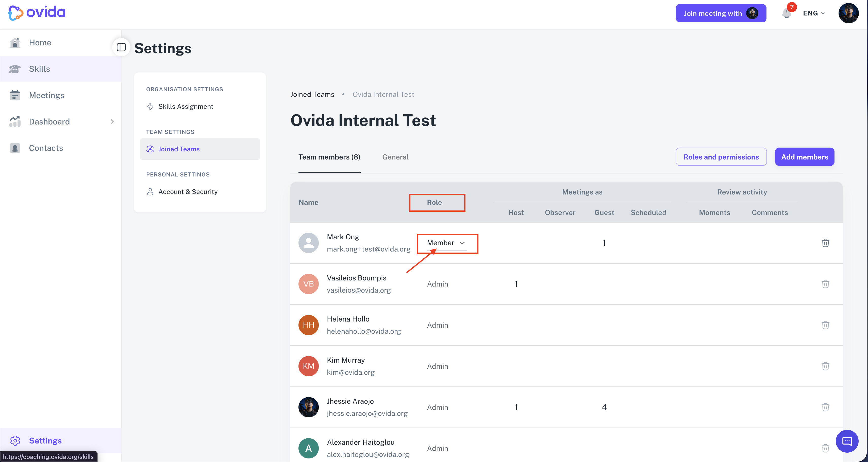Image resolution: width=868 pixels, height=462 pixels.
Task: Click the Observer column header
Action: (x=560, y=212)
